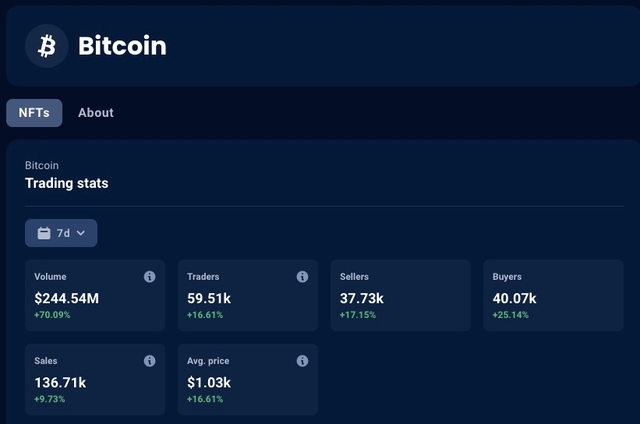
Task: Open the 7d time range dropdown
Action: (x=61, y=233)
